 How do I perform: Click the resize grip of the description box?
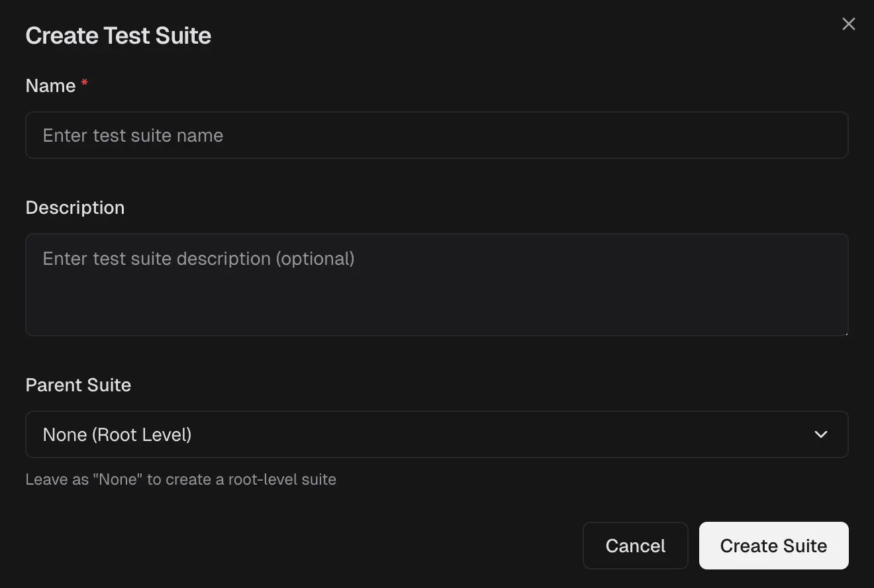click(846, 333)
